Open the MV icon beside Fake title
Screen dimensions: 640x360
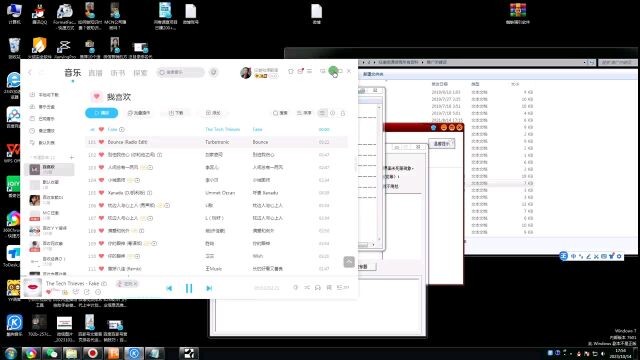122,129
